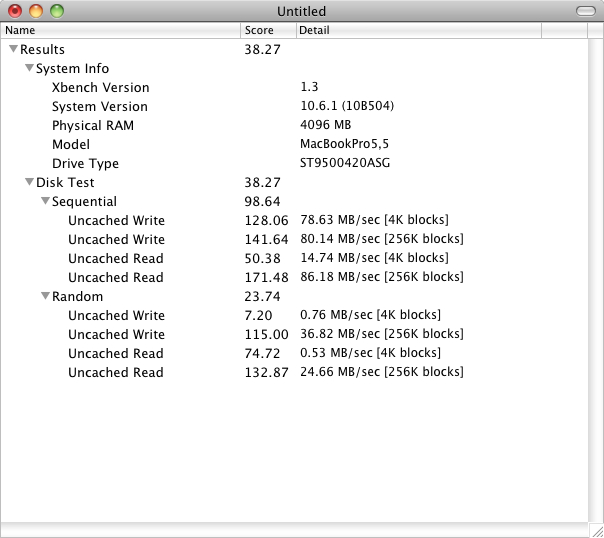
Task: Click the 1.3 version value
Action: pyautogui.click(x=309, y=87)
